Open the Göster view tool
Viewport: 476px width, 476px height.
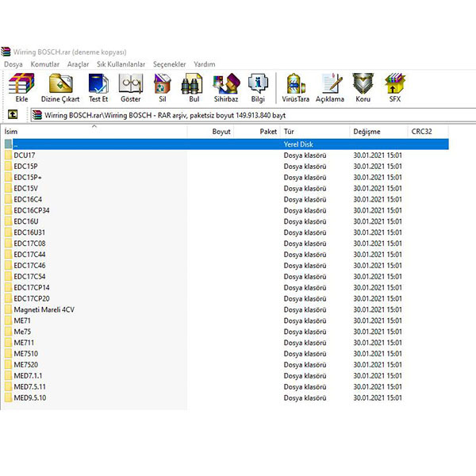[x=131, y=87]
